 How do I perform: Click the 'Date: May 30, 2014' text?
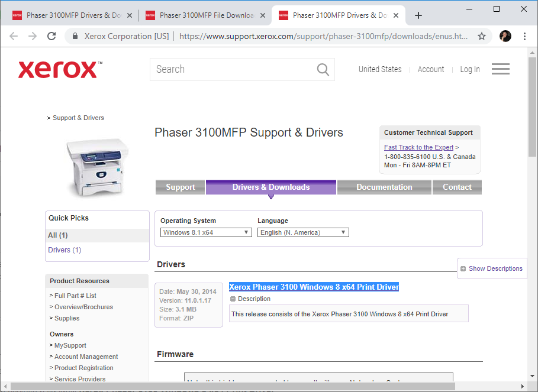pyautogui.click(x=188, y=291)
